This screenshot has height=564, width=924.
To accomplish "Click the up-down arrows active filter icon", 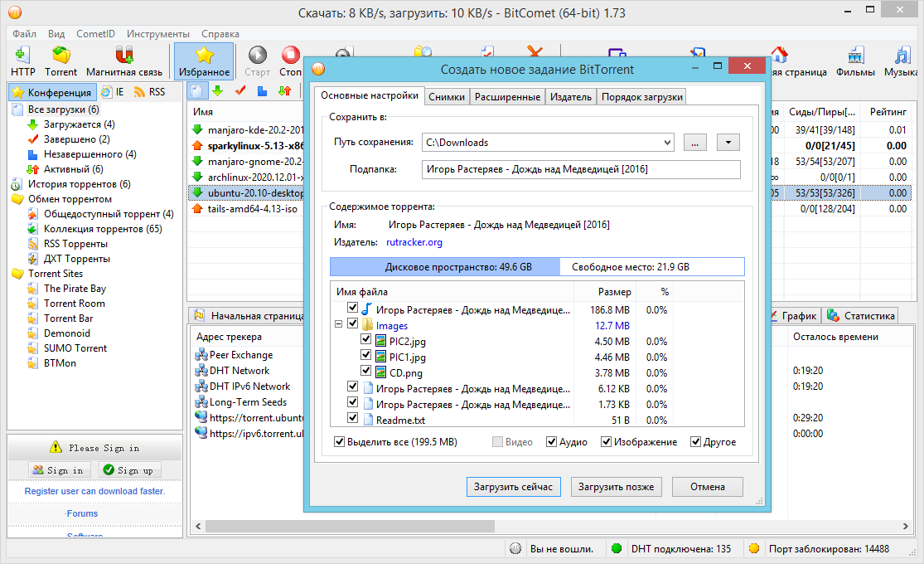I will coord(284,91).
